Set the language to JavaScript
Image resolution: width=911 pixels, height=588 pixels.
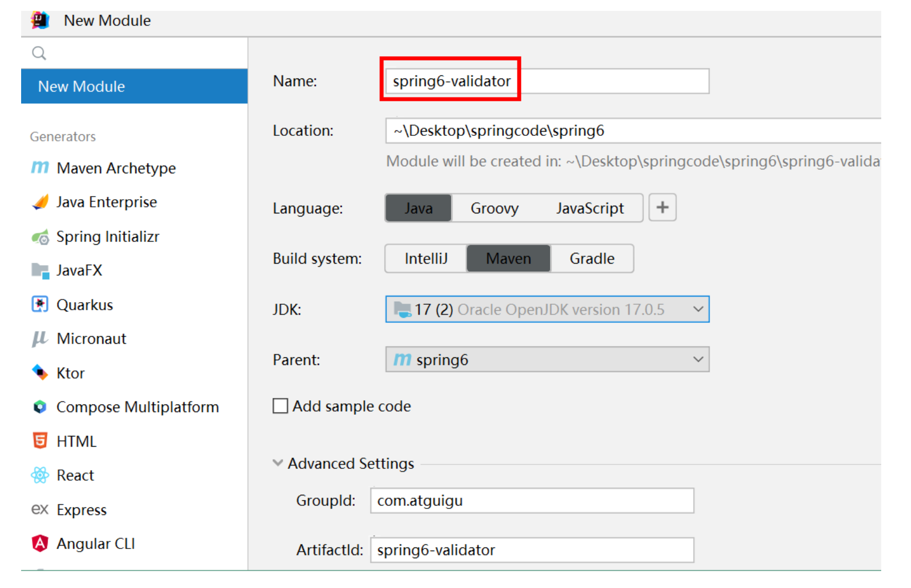pyautogui.click(x=590, y=208)
